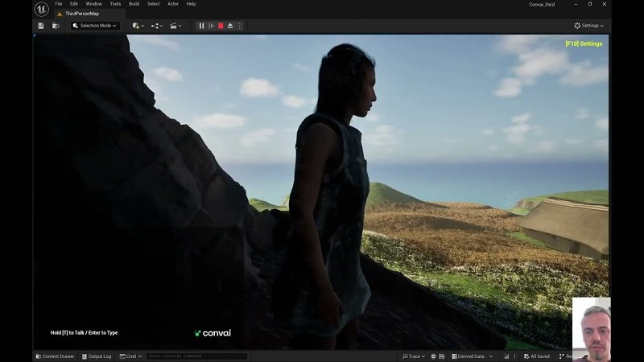Click the Eject from player icon
The width and height of the screenshot is (644, 362).
pos(230,26)
